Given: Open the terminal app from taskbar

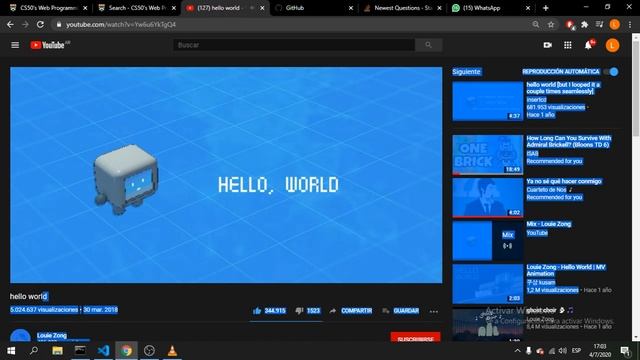Looking at the screenshot, I should click(80, 351).
